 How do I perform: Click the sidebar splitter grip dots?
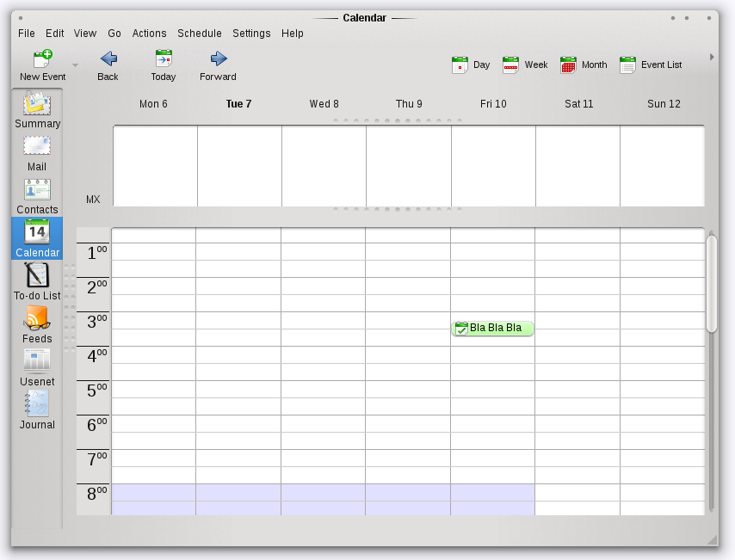pos(70,307)
